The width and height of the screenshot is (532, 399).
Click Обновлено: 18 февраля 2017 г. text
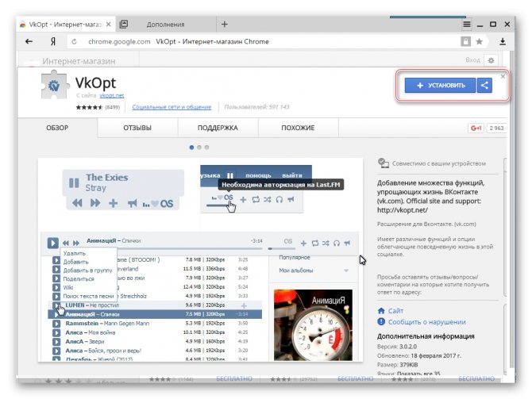419,356
